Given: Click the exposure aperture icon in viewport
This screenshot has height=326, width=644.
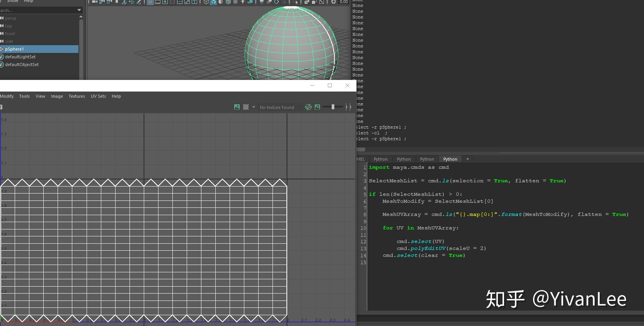Looking at the screenshot, I should coord(334,2).
